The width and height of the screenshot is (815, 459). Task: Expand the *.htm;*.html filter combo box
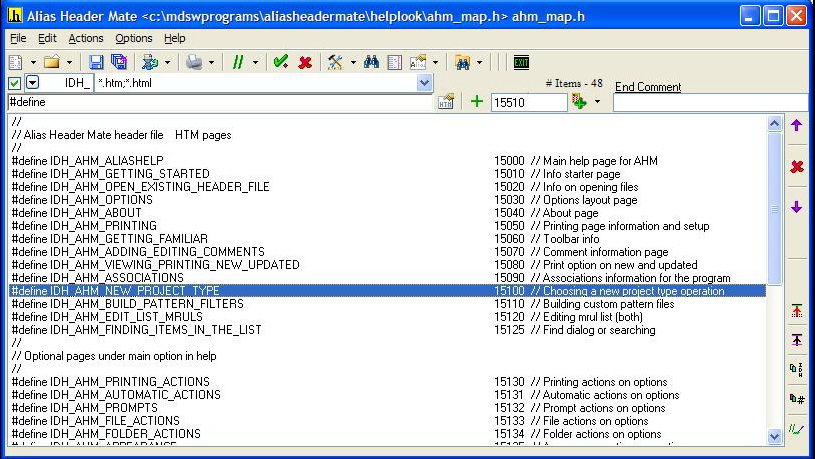[424, 83]
